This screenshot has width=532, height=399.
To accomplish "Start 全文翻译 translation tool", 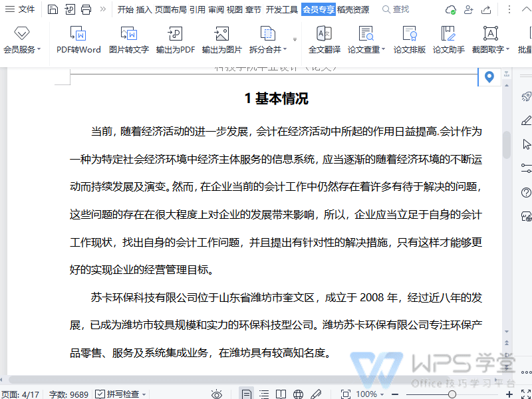I will coord(325,40).
